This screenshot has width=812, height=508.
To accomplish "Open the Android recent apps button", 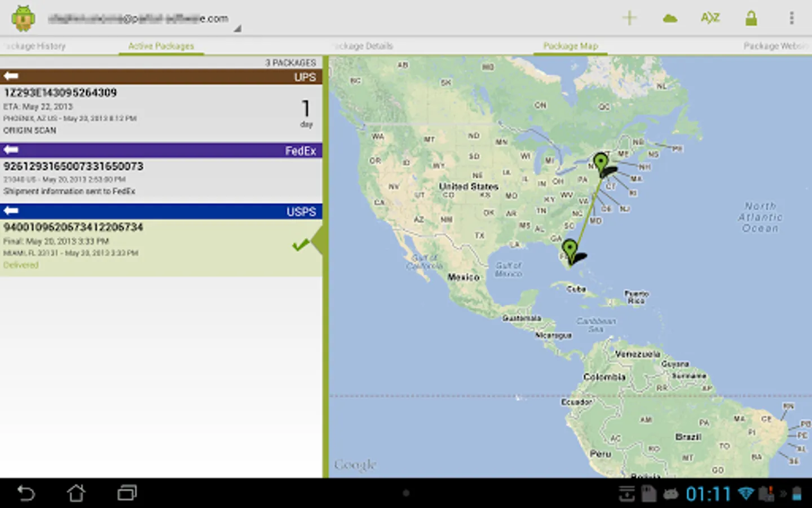I will tap(127, 493).
